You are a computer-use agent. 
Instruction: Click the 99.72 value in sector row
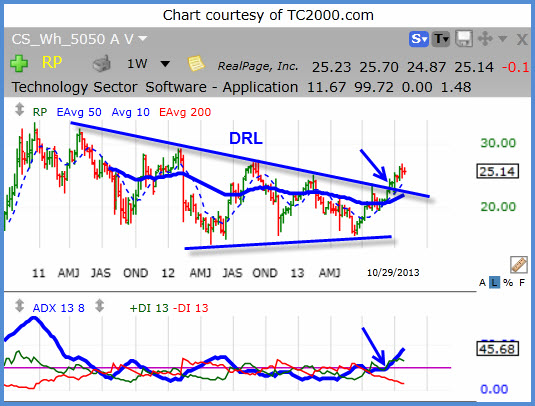pyautogui.click(x=374, y=87)
